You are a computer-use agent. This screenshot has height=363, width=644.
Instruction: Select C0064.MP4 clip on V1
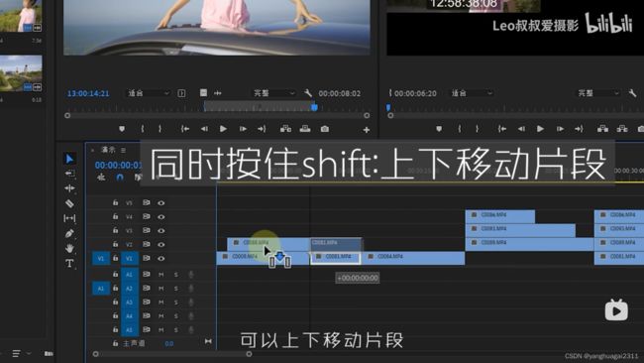tap(413, 258)
